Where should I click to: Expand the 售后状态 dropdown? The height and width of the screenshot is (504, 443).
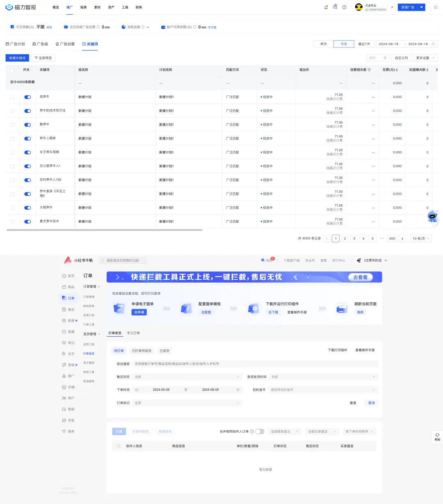point(187,377)
